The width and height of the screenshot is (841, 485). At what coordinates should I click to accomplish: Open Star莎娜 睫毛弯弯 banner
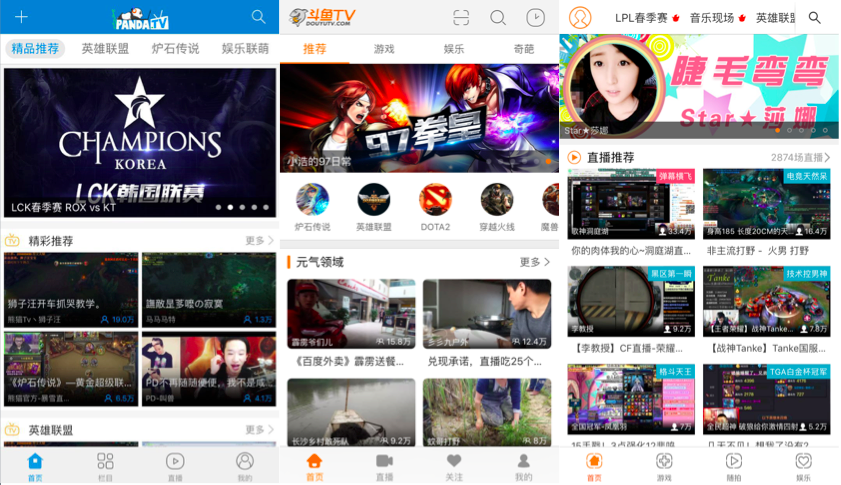point(699,86)
